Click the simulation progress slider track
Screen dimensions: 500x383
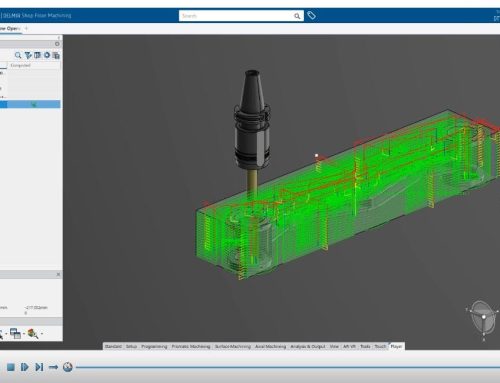(x=288, y=367)
